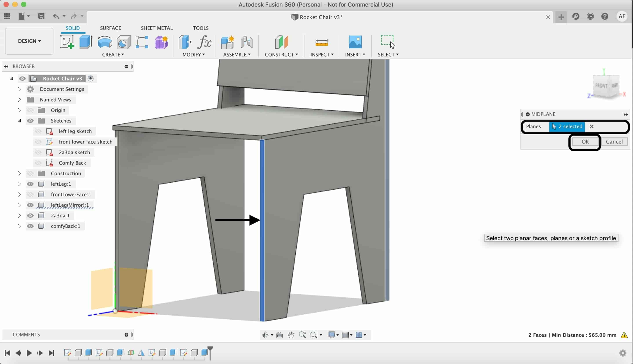The width and height of the screenshot is (633, 364).
Task: Click the Undo arrow
Action: [x=56, y=16]
